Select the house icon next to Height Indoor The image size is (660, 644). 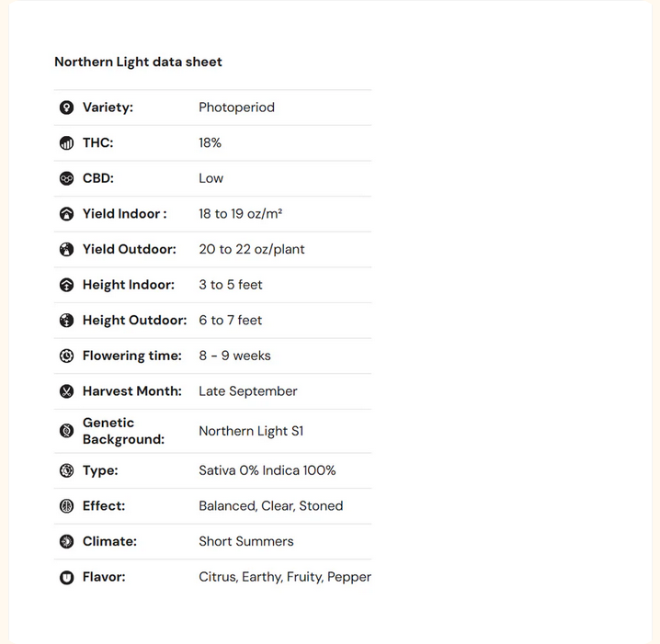point(66,285)
